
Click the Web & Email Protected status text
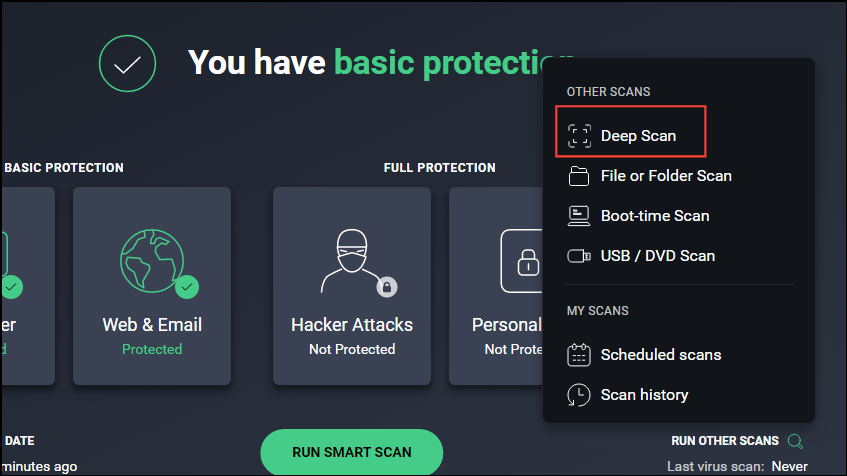click(x=152, y=349)
